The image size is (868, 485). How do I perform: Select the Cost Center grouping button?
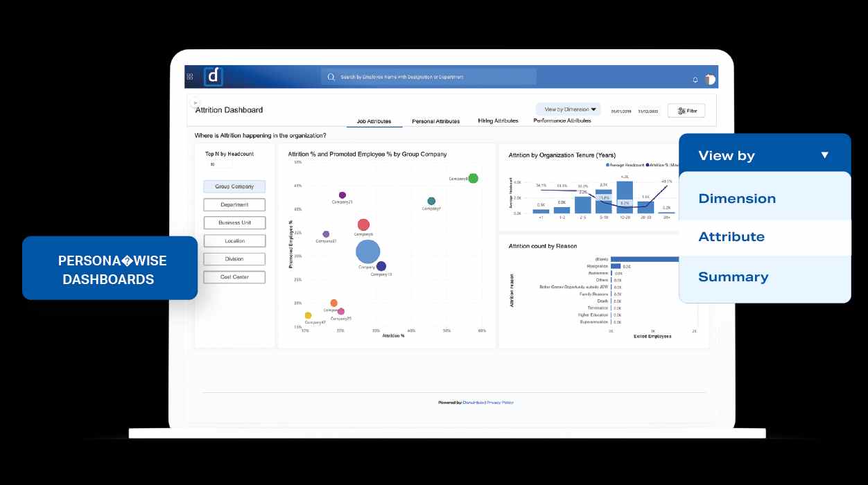tap(234, 277)
